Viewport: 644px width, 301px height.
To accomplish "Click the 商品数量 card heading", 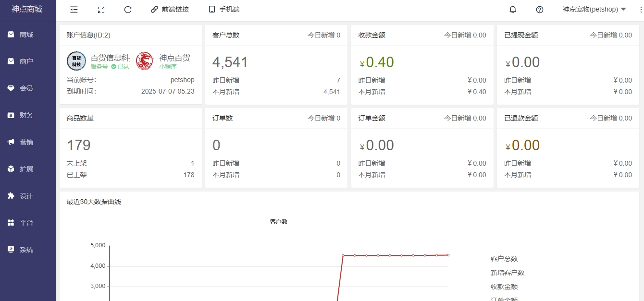I will tap(80, 118).
